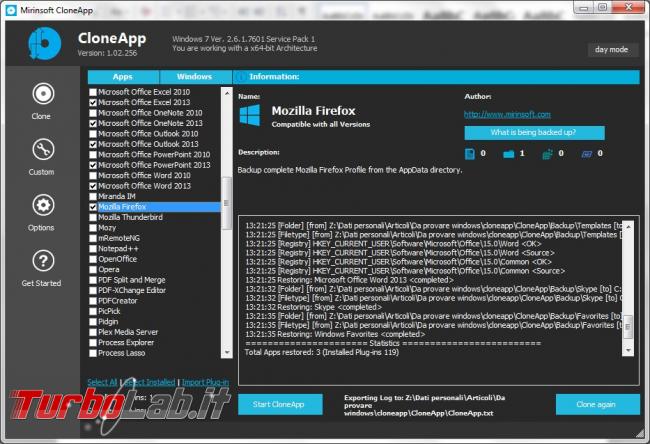
Task: Click the Windows logo beside Mozilla Firefox
Action: [x=250, y=115]
